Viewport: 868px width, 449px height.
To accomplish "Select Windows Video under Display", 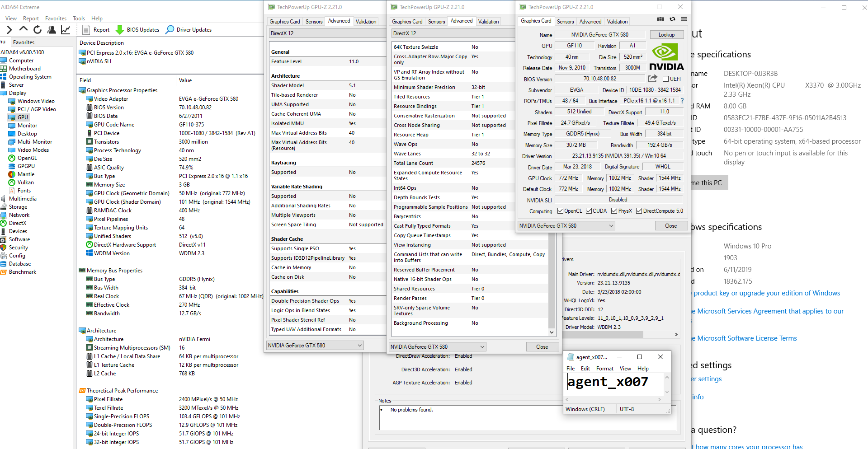I will 36,101.
